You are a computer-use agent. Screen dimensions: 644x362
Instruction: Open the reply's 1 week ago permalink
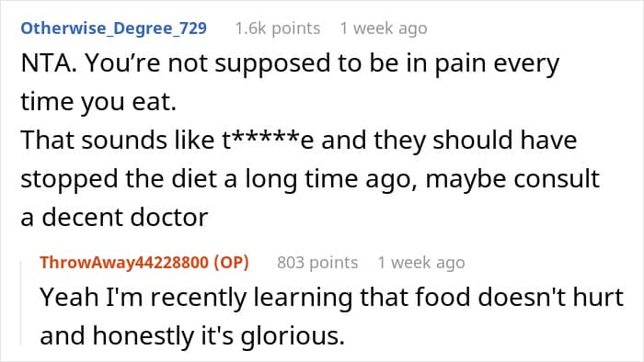click(x=421, y=263)
